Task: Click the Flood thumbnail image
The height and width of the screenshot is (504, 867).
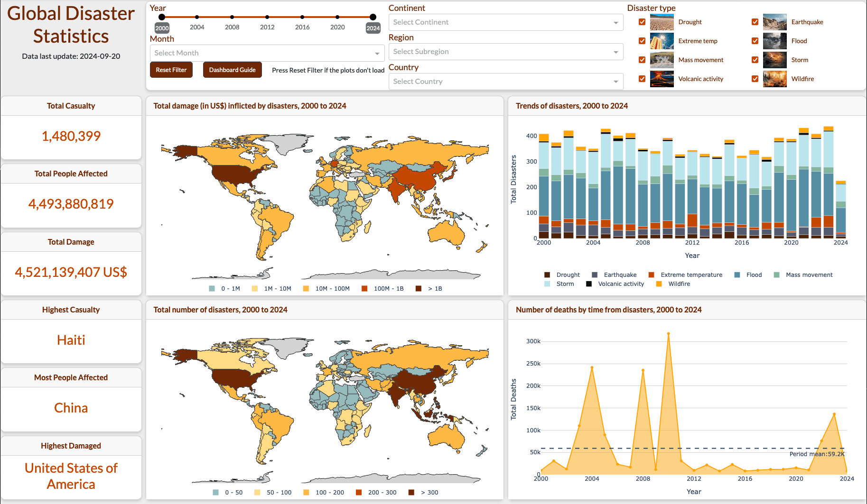Action: click(x=774, y=41)
